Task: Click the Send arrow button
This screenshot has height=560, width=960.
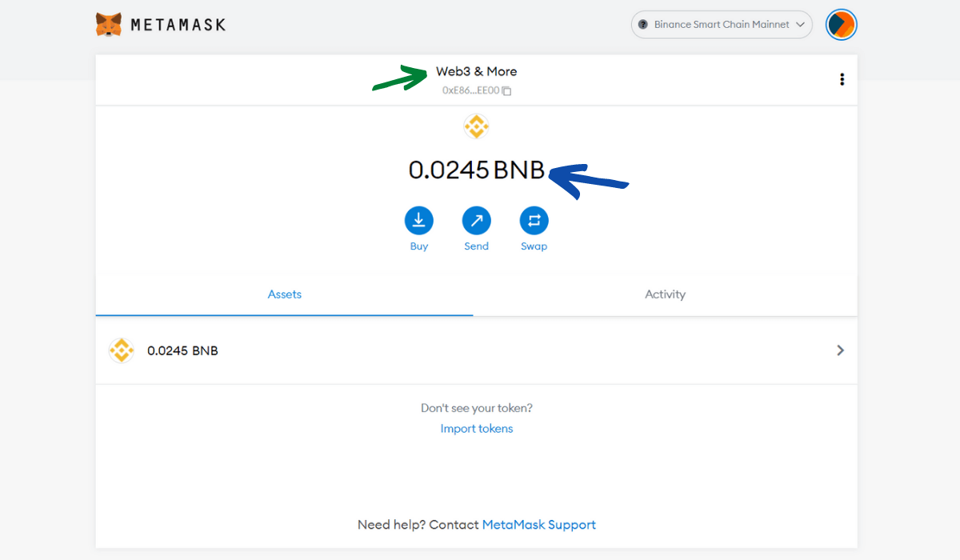Action: [477, 221]
